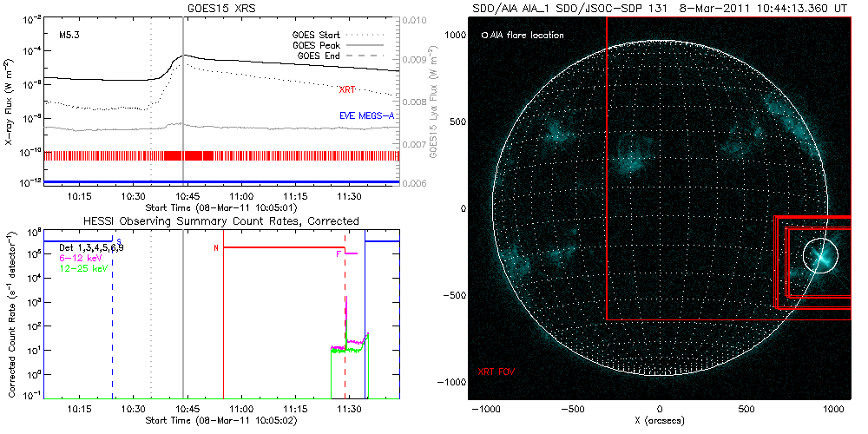Click the SDO/AIA 131 image title

[x=660, y=8]
